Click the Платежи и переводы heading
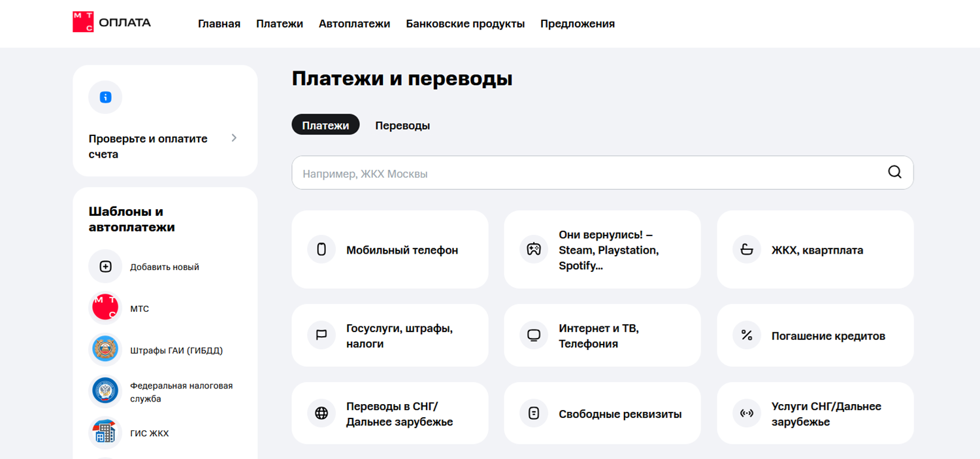The width and height of the screenshot is (980, 459). (x=402, y=79)
